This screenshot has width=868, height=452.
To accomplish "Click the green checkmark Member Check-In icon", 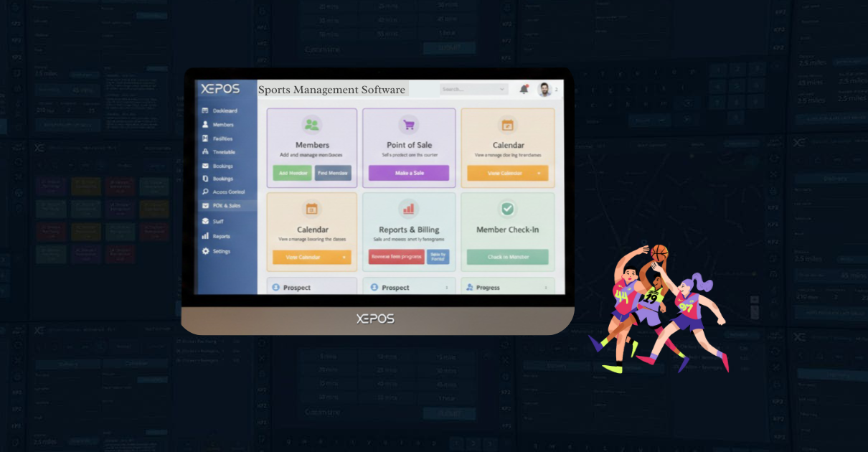I will pos(508,209).
